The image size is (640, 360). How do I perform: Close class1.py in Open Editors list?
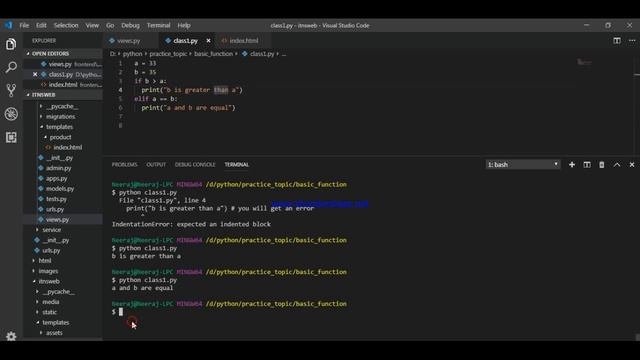tap(35, 74)
